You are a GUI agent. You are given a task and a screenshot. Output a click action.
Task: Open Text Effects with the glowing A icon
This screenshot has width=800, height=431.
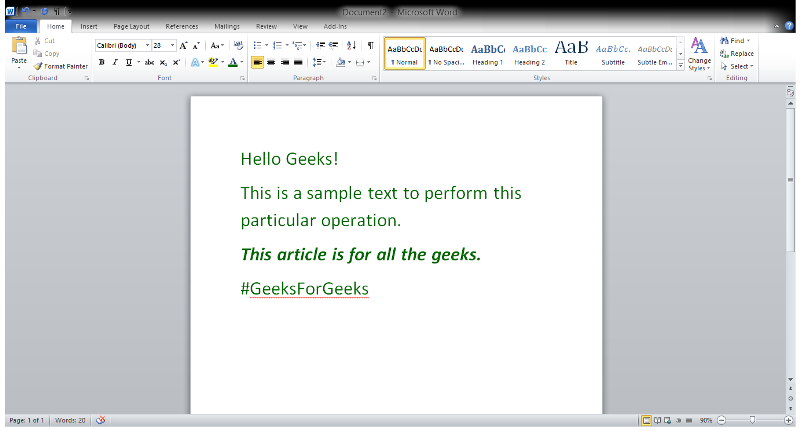coord(194,62)
